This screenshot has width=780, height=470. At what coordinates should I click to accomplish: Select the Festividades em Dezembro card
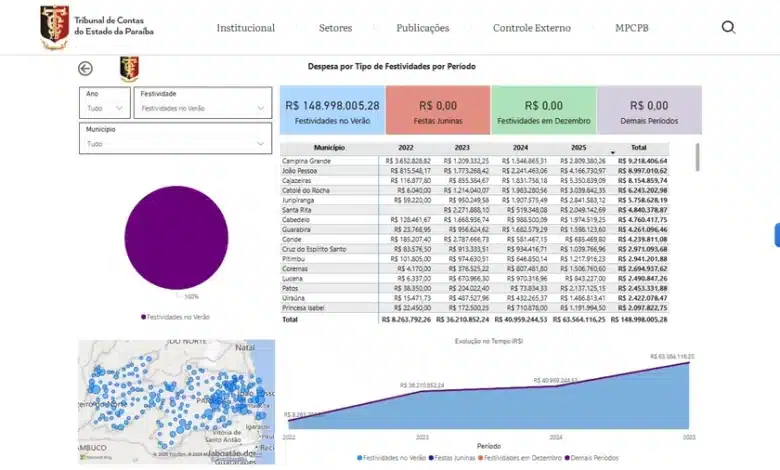543,110
